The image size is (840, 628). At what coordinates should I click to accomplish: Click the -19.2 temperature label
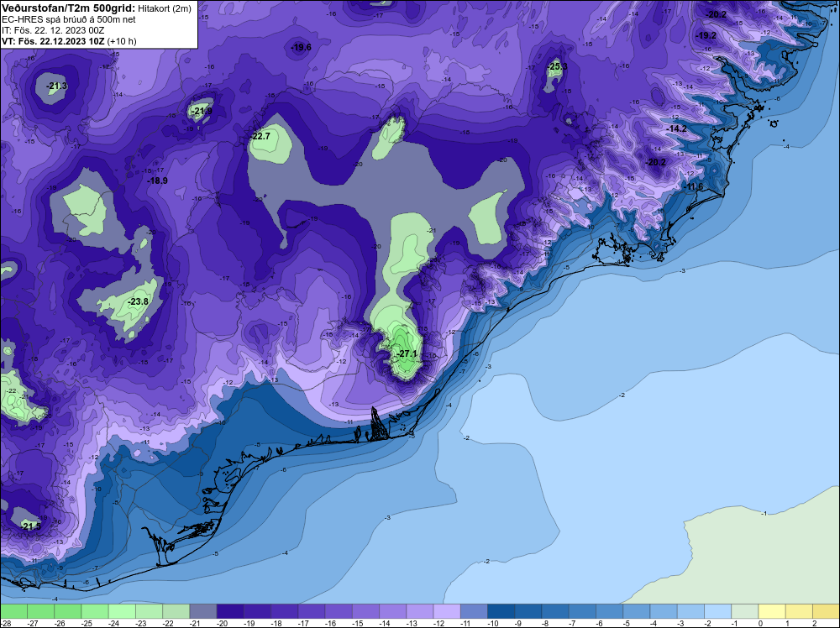coord(706,36)
